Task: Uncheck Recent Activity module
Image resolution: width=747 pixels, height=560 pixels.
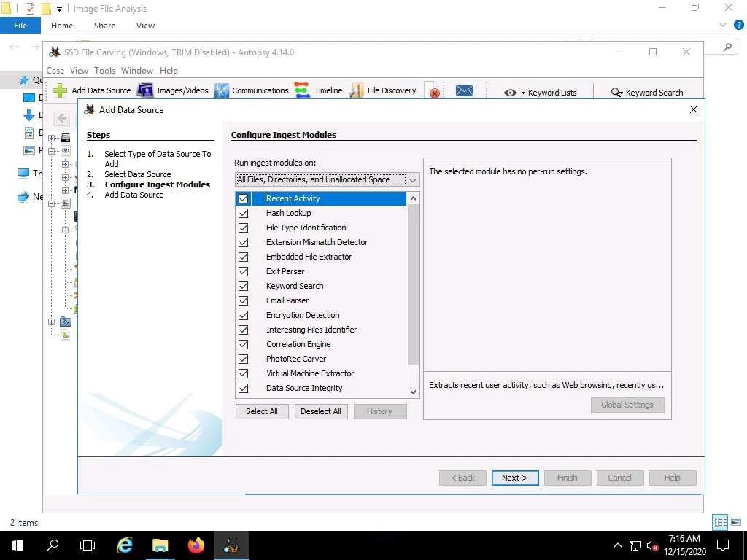Action: pos(243,198)
